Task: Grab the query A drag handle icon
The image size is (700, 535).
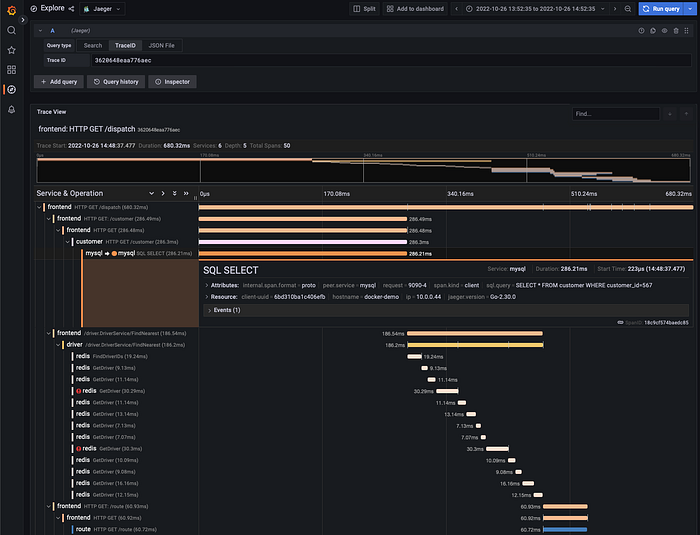Action: (687, 31)
